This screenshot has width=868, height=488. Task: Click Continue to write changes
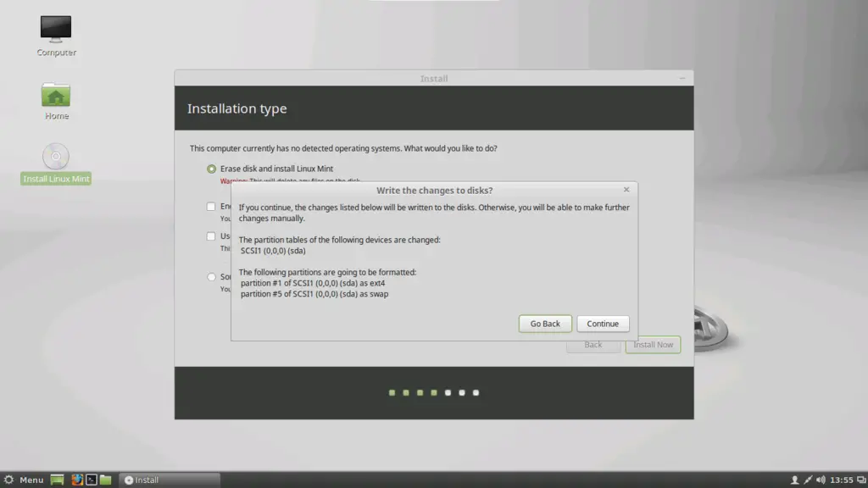(603, 324)
